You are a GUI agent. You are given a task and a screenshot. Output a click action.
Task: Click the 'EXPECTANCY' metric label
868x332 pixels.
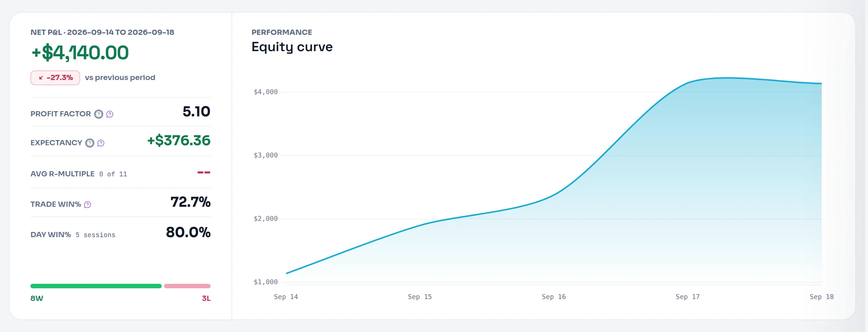coord(56,143)
